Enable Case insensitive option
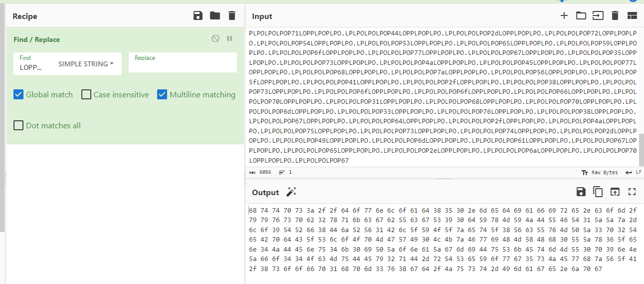This screenshot has height=284, width=644. point(86,94)
